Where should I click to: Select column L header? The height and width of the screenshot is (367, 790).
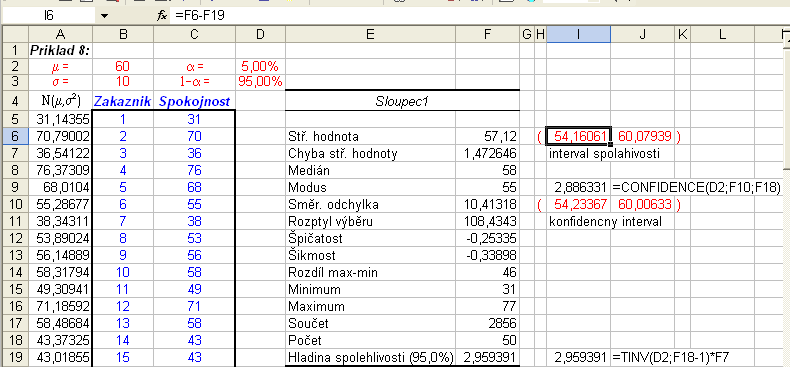pos(722,34)
